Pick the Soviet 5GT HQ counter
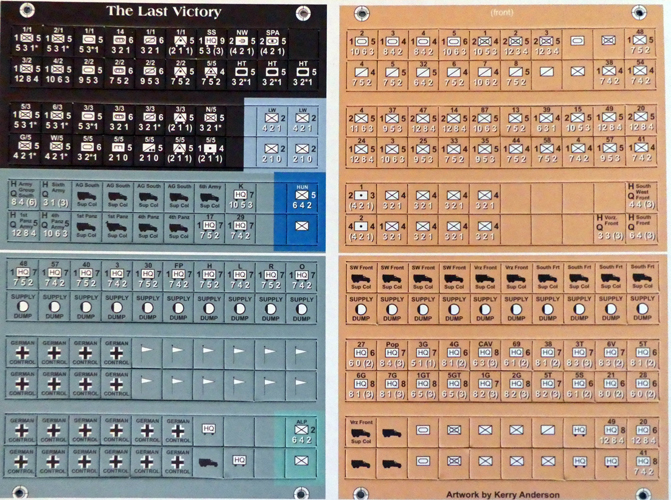This screenshot has width=671, height=500. (454, 386)
